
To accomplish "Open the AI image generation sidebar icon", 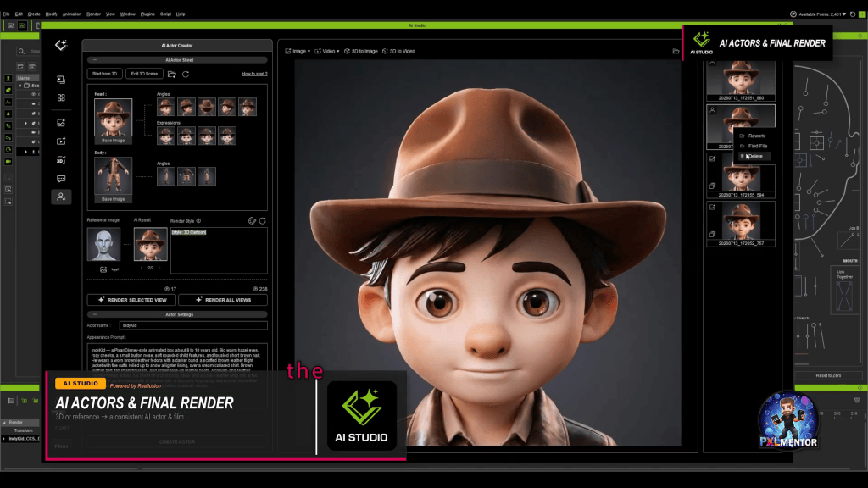I will (x=61, y=123).
